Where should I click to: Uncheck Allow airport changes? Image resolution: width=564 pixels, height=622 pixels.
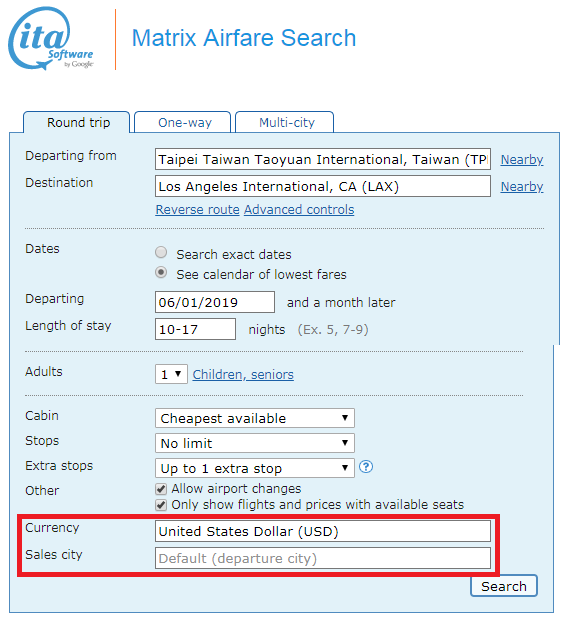[x=161, y=489]
